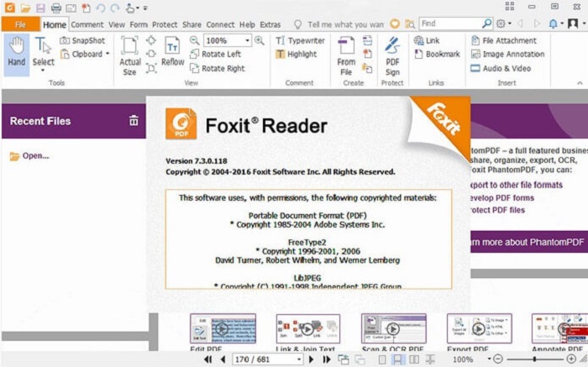Image resolution: width=588 pixels, height=367 pixels.
Task: Choose the Typewriter tool
Action: coord(300,40)
